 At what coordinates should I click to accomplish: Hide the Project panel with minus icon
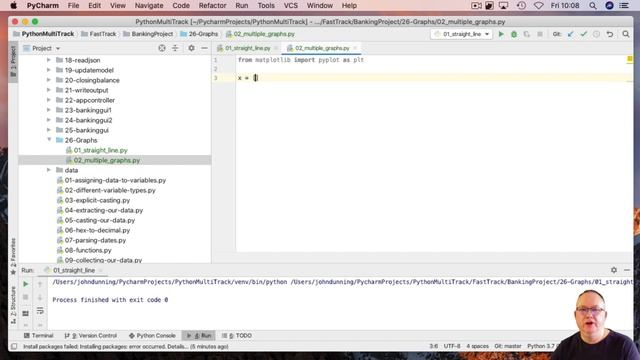pos(204,48)
